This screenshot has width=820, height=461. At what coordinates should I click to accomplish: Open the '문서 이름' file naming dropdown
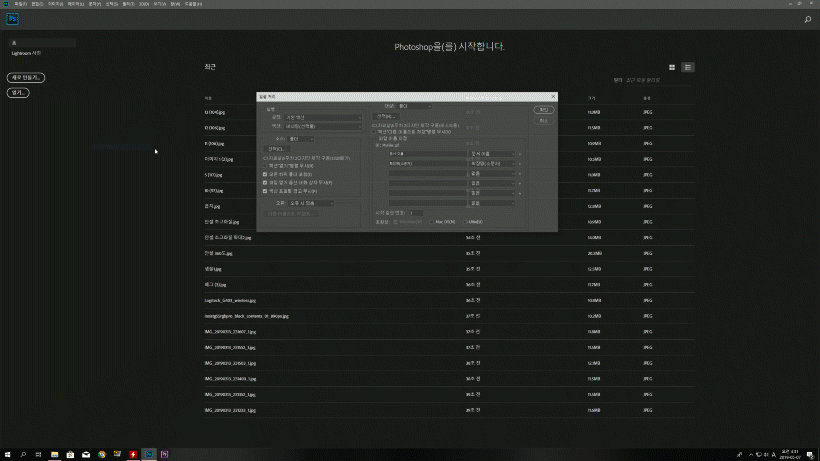pyautogui.click(x=492, y=154)
